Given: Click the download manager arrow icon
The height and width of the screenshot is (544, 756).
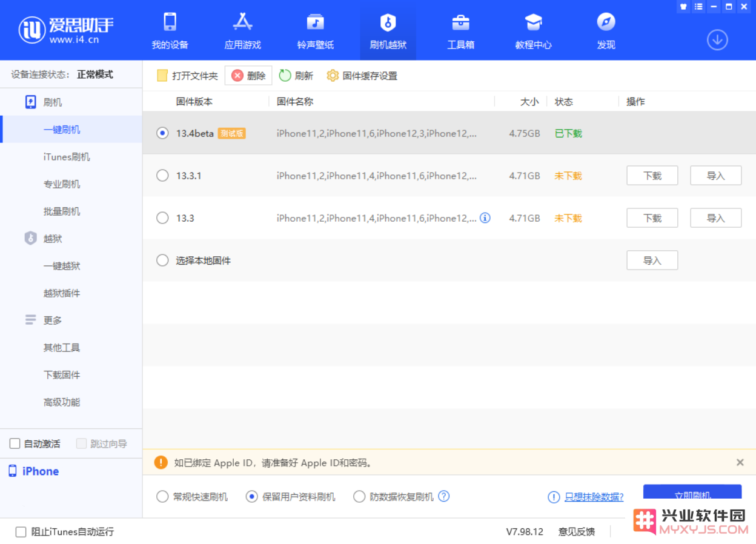Looking at the screenshot, I should coord(717,40).
